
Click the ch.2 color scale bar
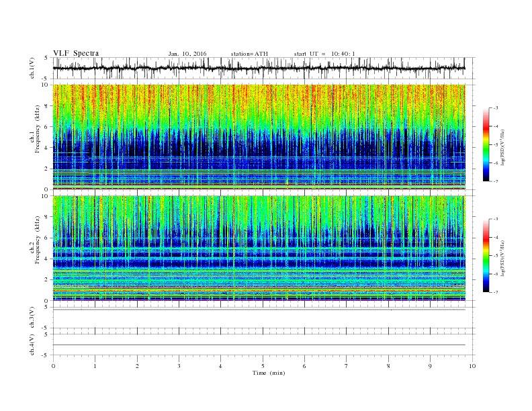click(486, 255)
